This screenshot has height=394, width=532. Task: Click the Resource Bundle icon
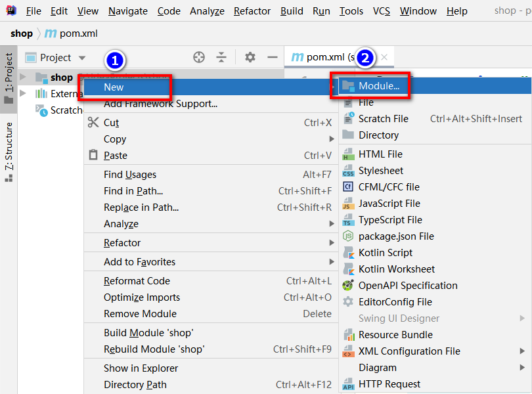tap(349, 335)
